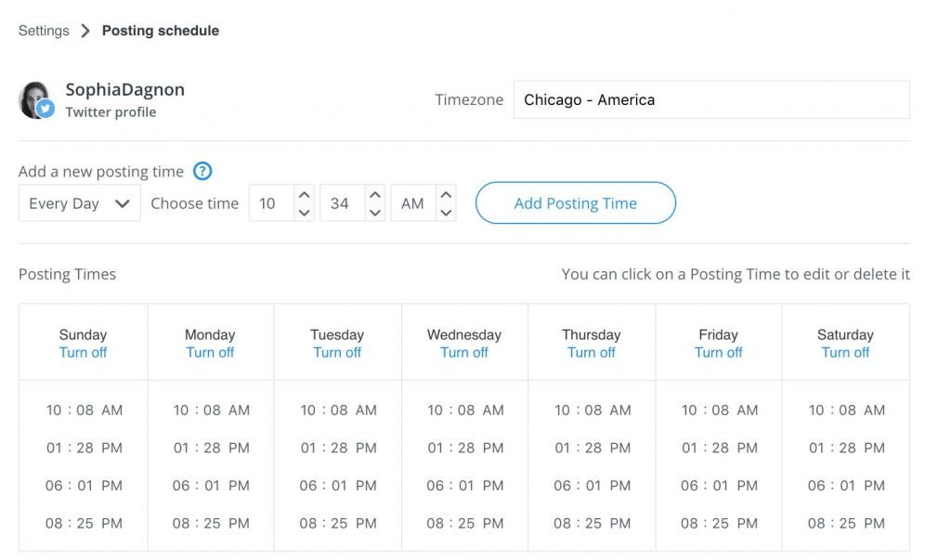Turn off Saturday posting

coord(845,353)
